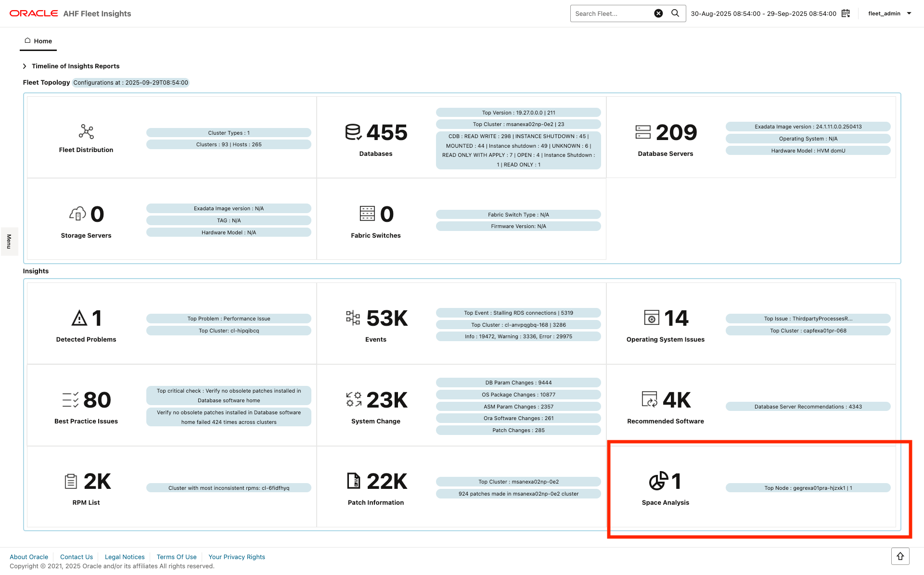Click the Your Privacy Rights link

(236, 557)
